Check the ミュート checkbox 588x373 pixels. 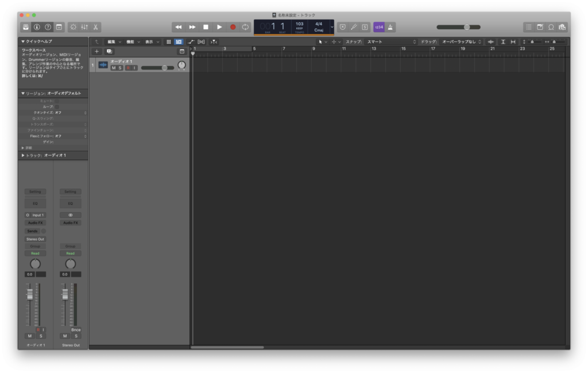(57, 101)
